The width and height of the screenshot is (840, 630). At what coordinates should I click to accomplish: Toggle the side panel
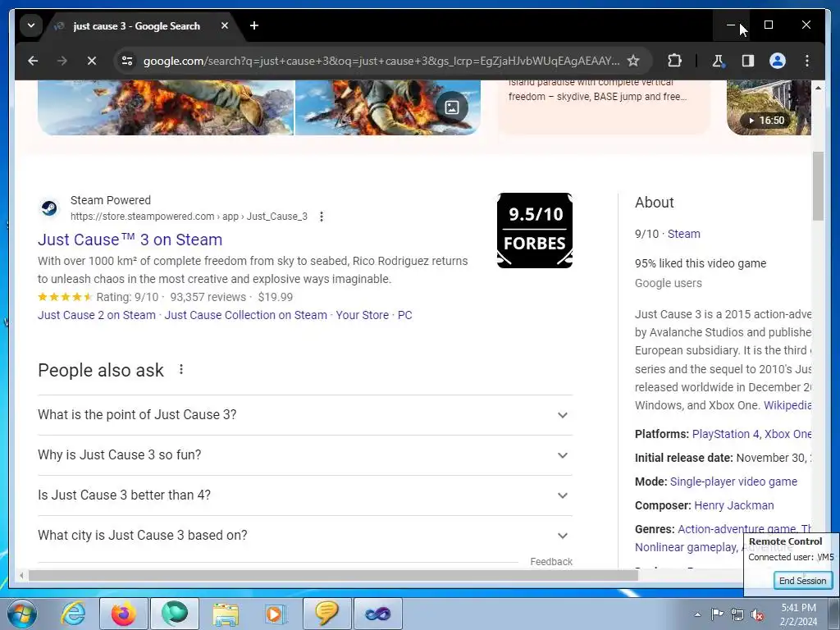point(748,61)
